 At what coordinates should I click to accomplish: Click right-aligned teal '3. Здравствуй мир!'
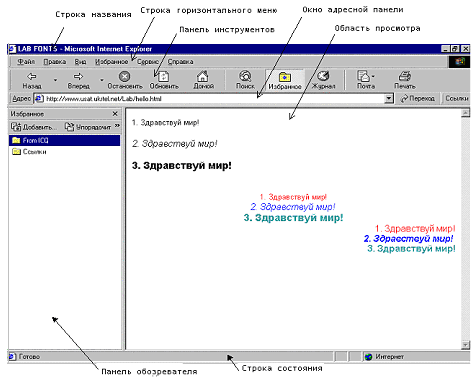[411, 249]
